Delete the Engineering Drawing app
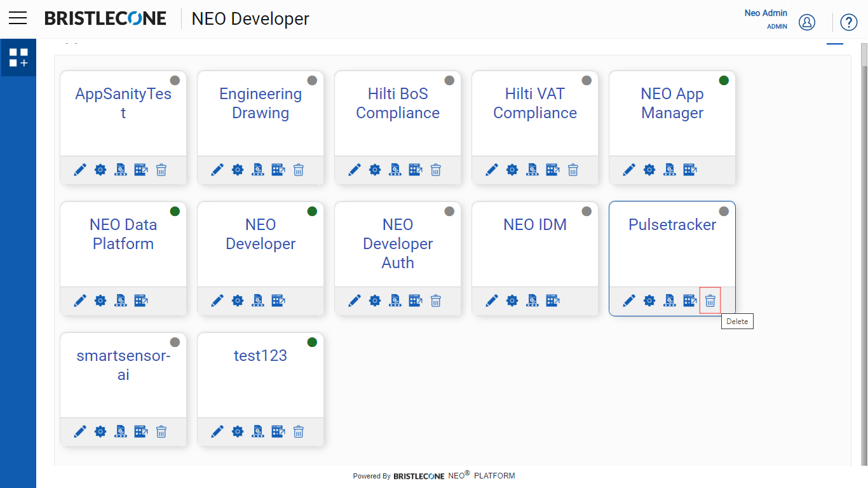Image resolution: width=868 pixels, height=488 pixels. pyautogui.click(x=299, y=170)
